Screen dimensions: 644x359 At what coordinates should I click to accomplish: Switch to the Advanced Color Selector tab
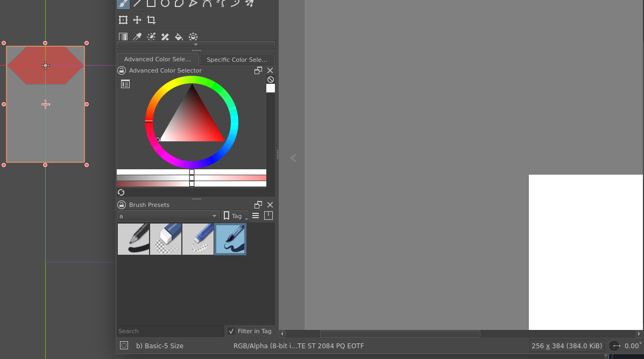pos(157,59)
